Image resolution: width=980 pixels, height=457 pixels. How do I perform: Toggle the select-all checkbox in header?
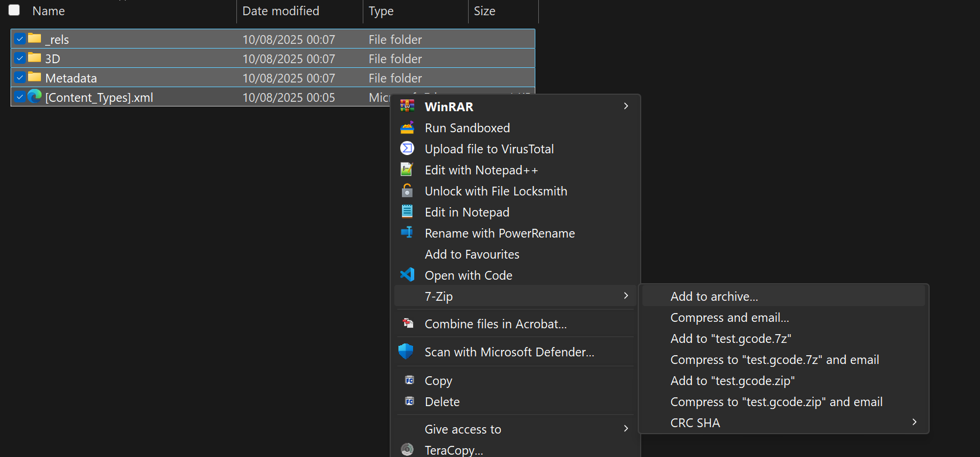[x=14, y=10]
